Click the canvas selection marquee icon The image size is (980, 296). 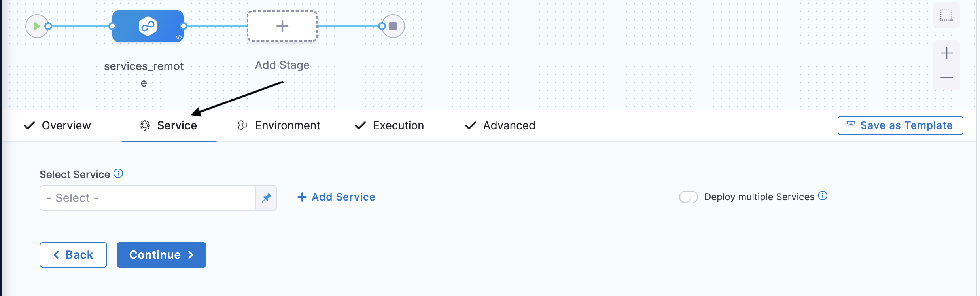pyautogui.click(x=946, y=15)
